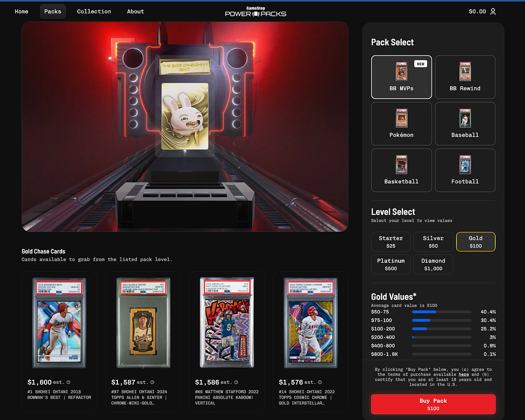
Task: Click the Basketball pack card icon
Action: click(401, 165)
